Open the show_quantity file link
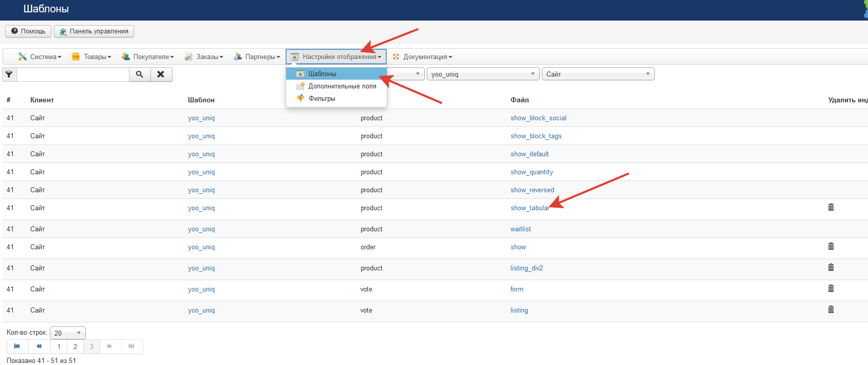Screen dimensions: 868x365 tap(532, 172)
